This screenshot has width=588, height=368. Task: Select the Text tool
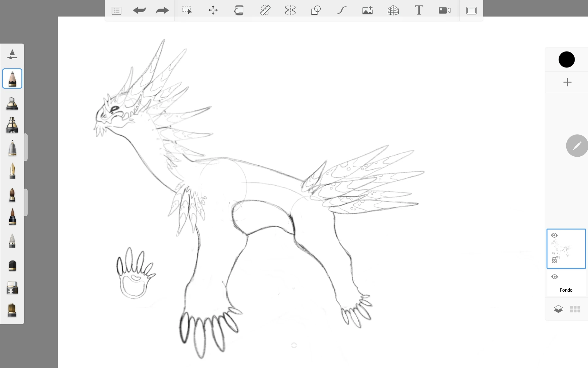[x=419, y=10]
